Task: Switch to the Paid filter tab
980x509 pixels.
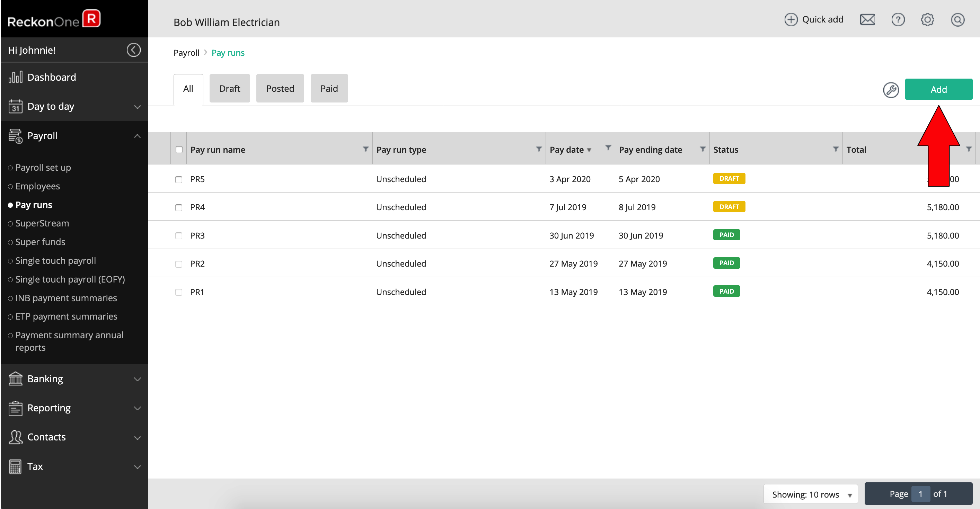Action: point(329,89)
